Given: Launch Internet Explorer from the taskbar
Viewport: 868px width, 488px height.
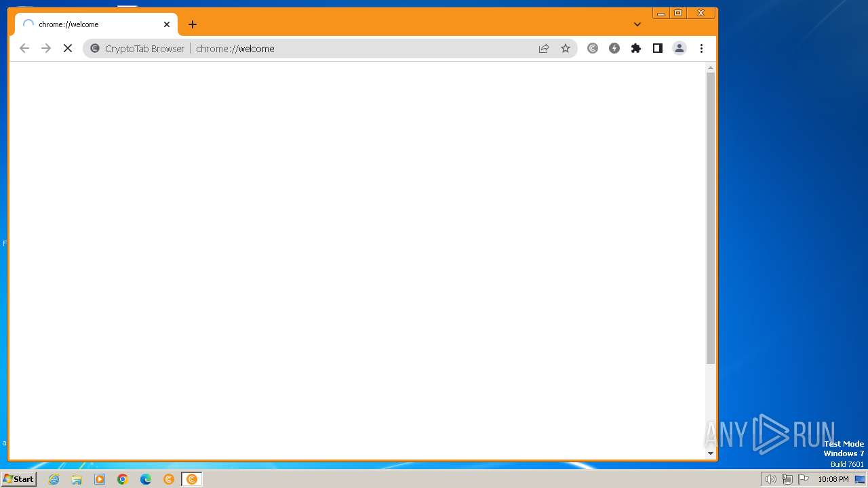Looking at the screenshot, I should pyautogui.click(x=54, y=479).
